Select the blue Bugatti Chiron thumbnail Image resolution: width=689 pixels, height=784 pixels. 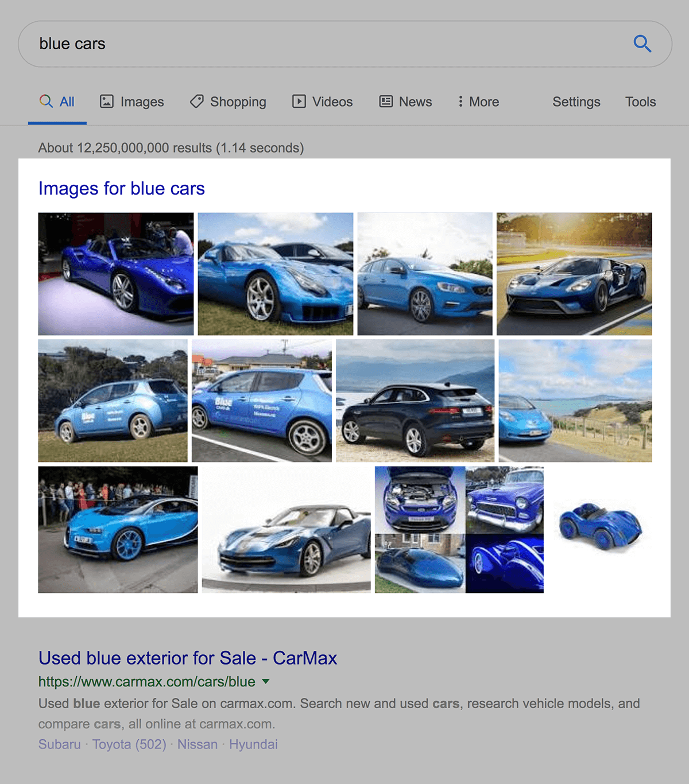pyautogui.click(x=118, y=529)
